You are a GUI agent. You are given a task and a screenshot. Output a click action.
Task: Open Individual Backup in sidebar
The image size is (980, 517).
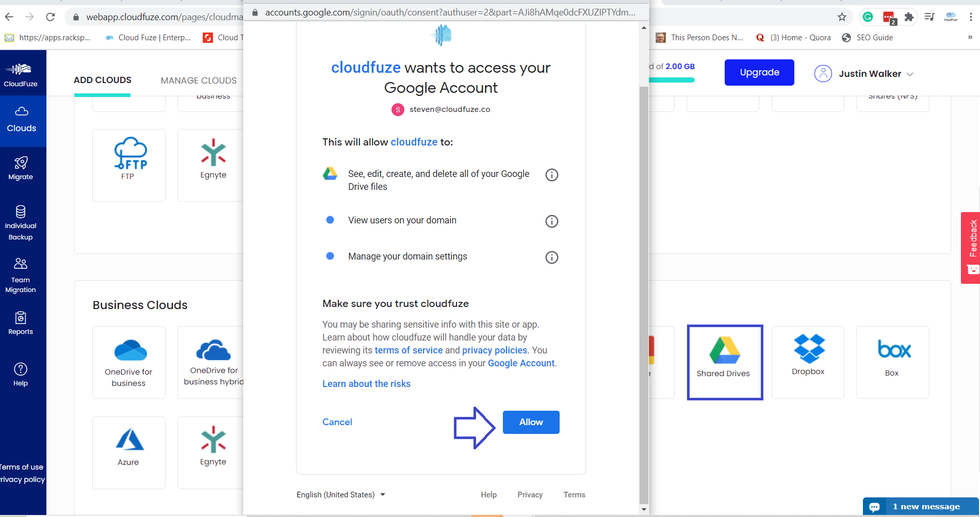[21, 223]
